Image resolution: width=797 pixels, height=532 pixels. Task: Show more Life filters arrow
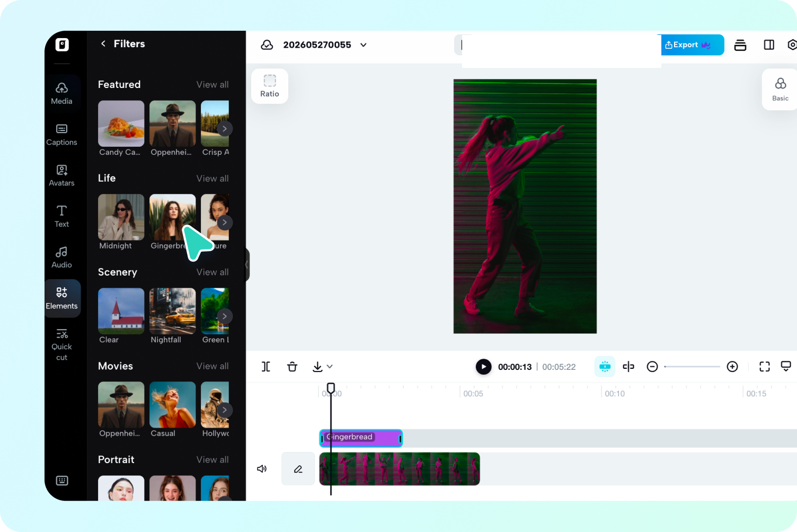(225, 223)
